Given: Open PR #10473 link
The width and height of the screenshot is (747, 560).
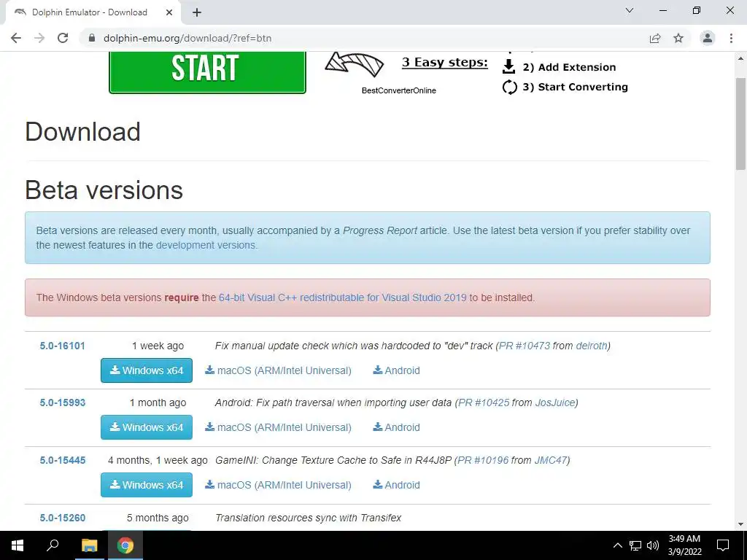Looking at the screenshot, I should [x=525, y=346].
